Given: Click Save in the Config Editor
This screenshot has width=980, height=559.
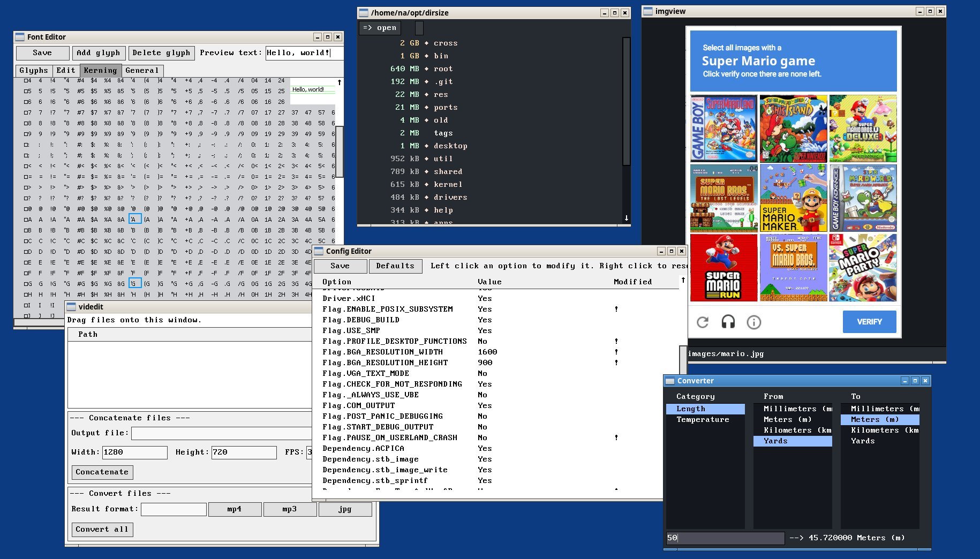Looking at the screenshot, I should (340, 266).
